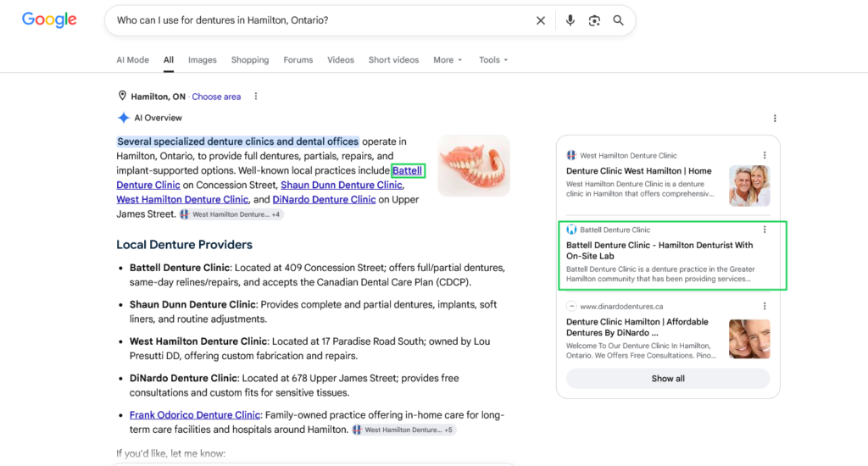This screenshot has height=466, width=868.
Task: Click the Google logo
Action: 49,20
